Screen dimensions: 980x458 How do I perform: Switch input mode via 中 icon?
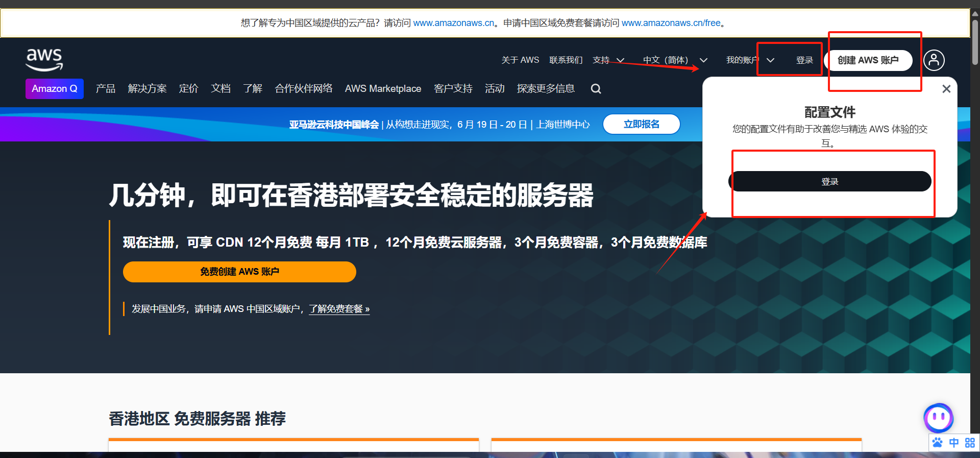[x=954, y=443]
